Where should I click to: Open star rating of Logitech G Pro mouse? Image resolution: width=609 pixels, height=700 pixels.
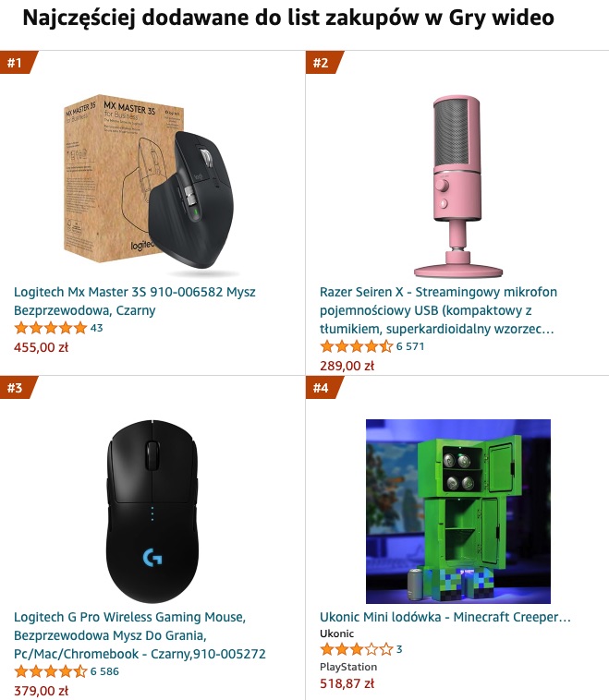coord(51,671)
